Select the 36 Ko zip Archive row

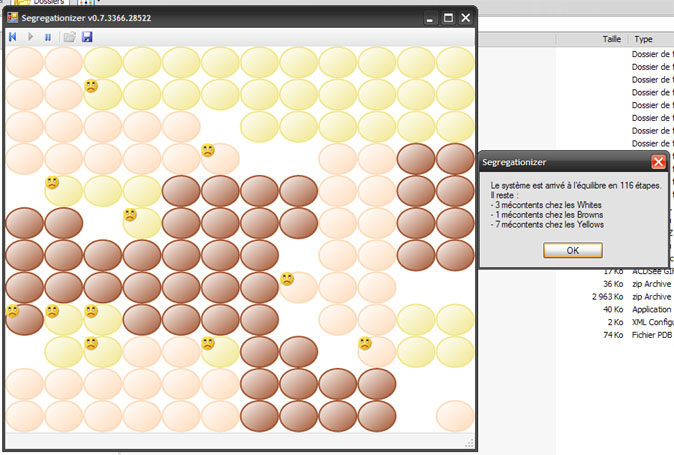(x=637, y=284)
